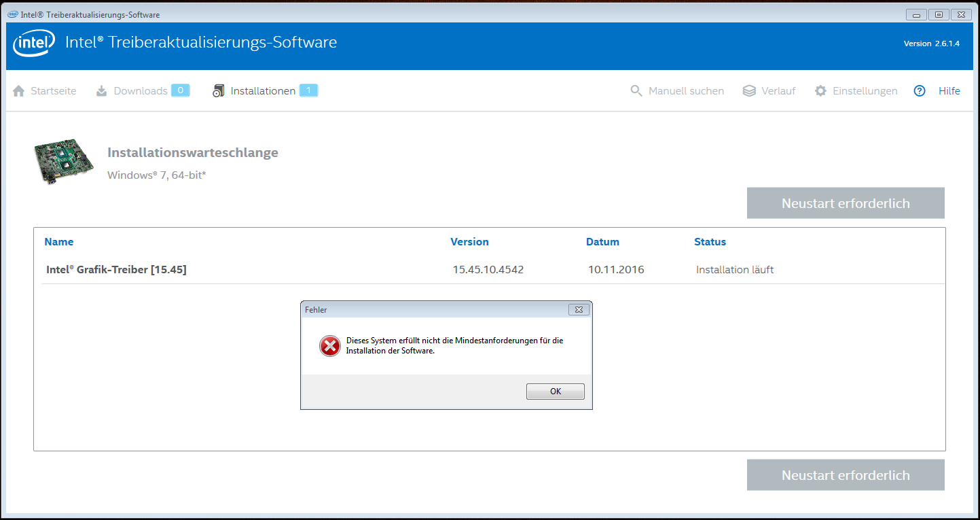Click the Installationen count badge 1
The image size is (980, 520).
coord(308,90)
